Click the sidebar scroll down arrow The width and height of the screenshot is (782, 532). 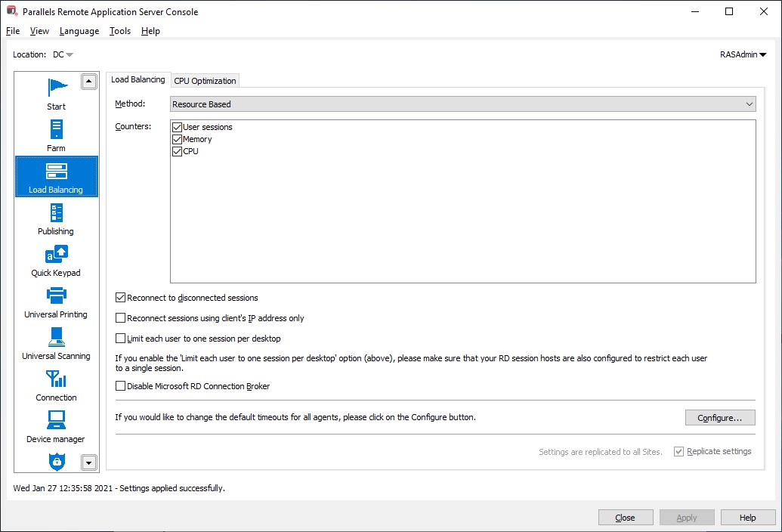(88, 462)
